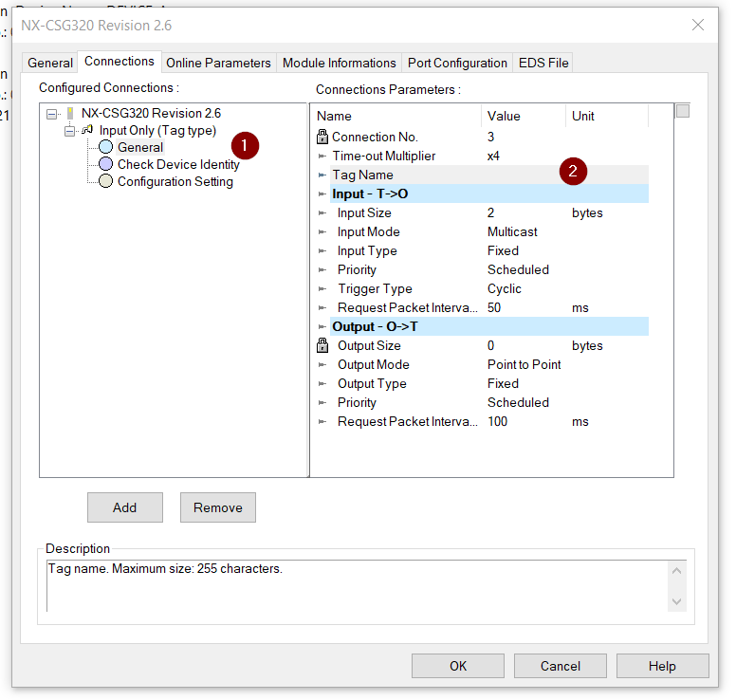Click arrow icon beside Input Mode
The width and height of the screenshot is (736, 700).
322,232
